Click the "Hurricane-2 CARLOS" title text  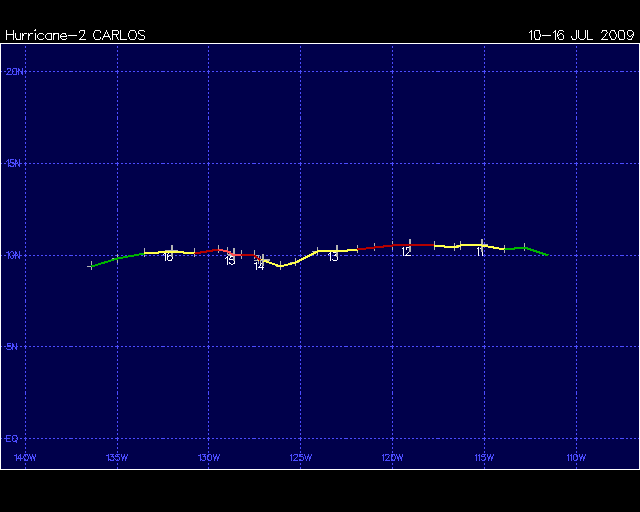click(75, 35)
